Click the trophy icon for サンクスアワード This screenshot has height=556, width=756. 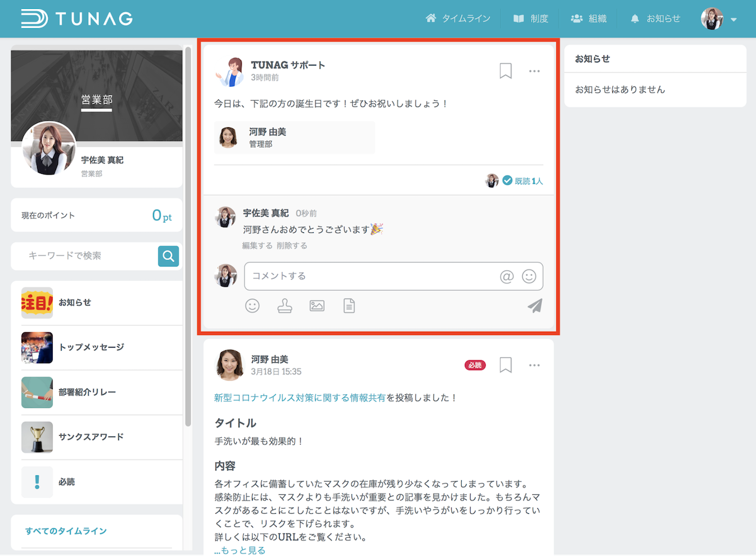coord(37,437)
